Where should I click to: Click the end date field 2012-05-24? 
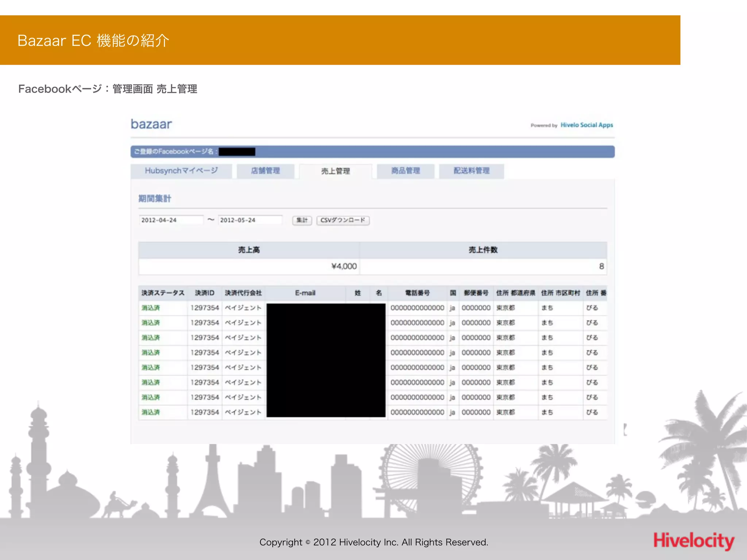click(250, 220)
